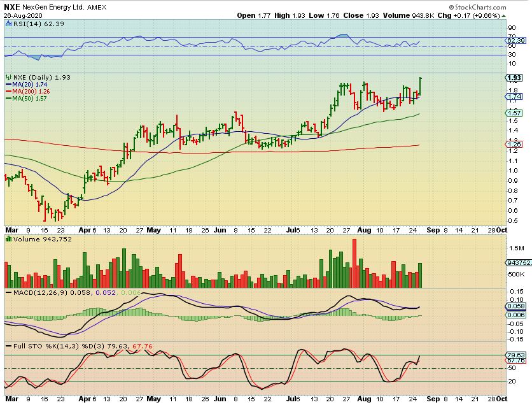Click the 1.0 price axis label
Viewport: 532px width, 407px height.
(x=513, y=171)
